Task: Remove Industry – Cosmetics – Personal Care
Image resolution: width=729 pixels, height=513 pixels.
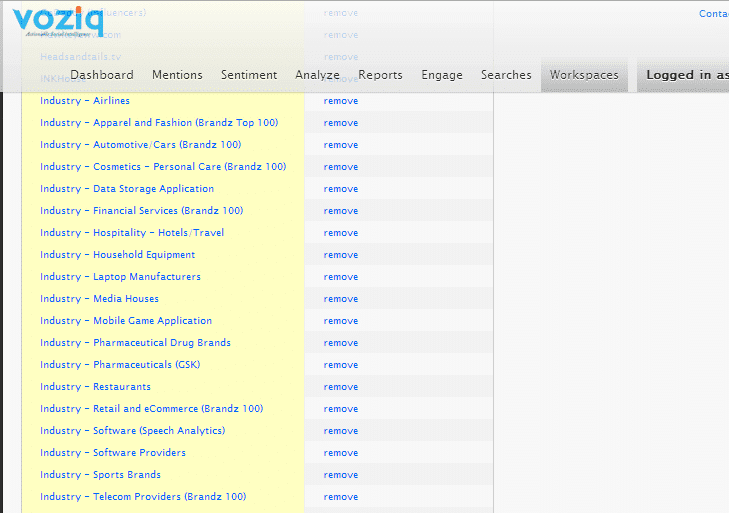Action: pyautogui.click(x=340, y=167)
